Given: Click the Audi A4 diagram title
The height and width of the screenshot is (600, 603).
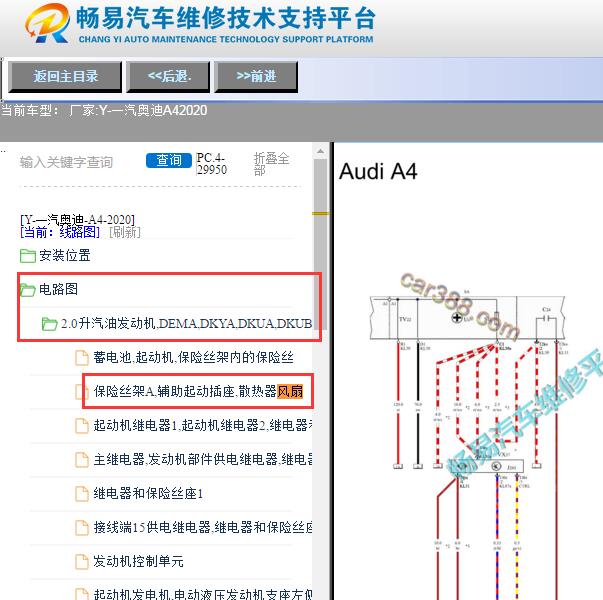Looking at the screenshot, I should tap(378, 172).
